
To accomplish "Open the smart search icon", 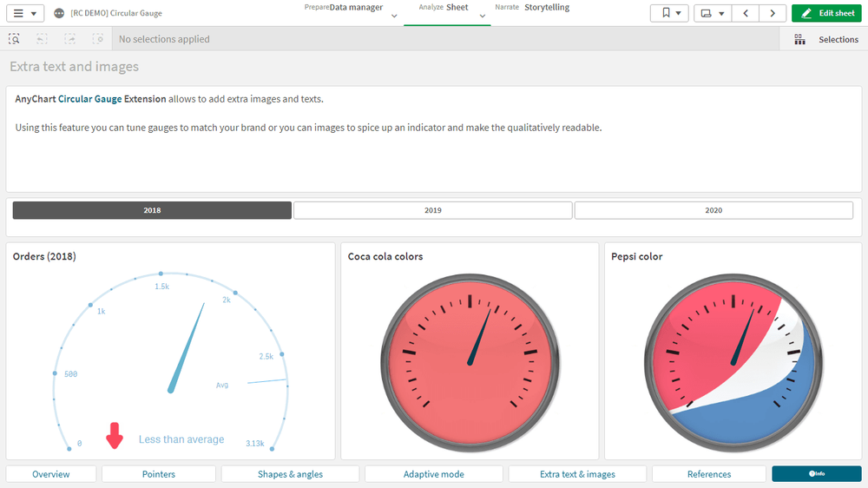I will click(14, 39).
